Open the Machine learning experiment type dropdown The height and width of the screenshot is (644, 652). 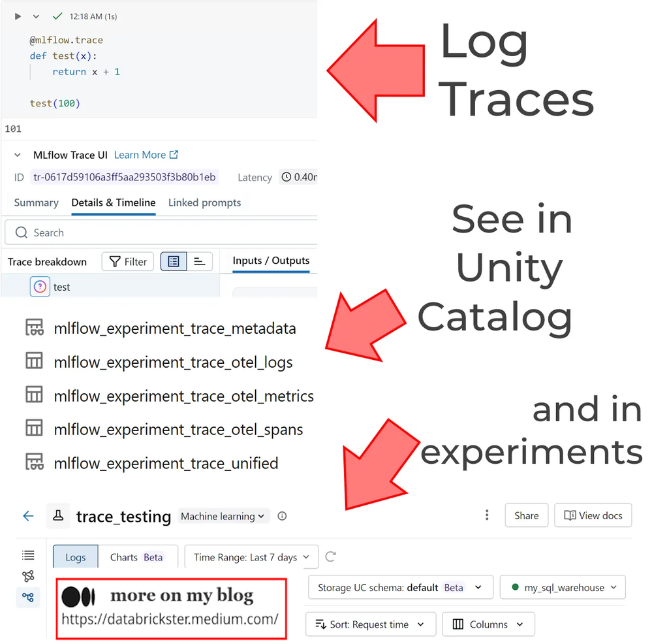[x=223, y=516]
